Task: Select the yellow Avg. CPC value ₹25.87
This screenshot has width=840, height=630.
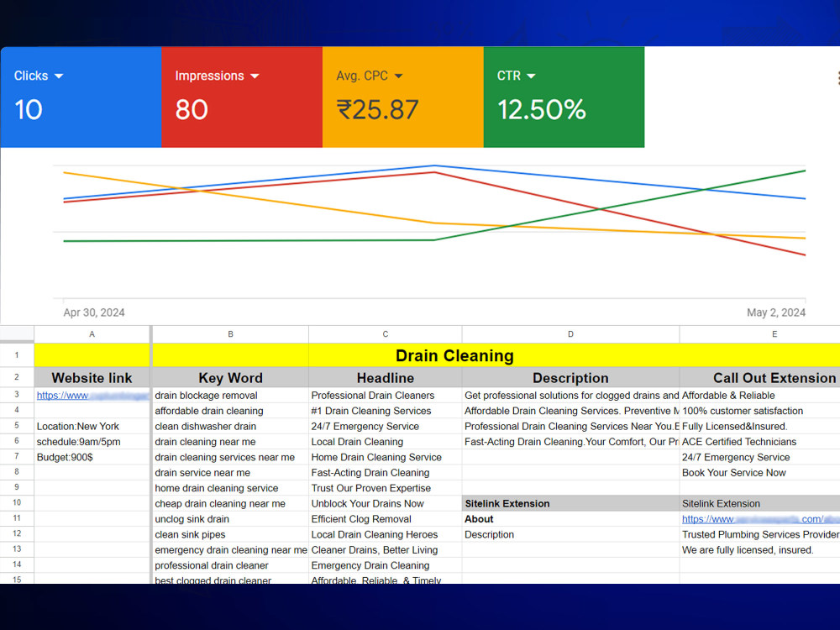Action: (x=377, y=110)
